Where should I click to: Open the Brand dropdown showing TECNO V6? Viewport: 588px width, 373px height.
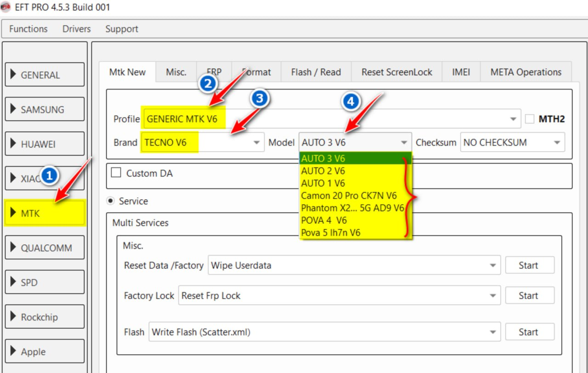click(x=203, y=142)
